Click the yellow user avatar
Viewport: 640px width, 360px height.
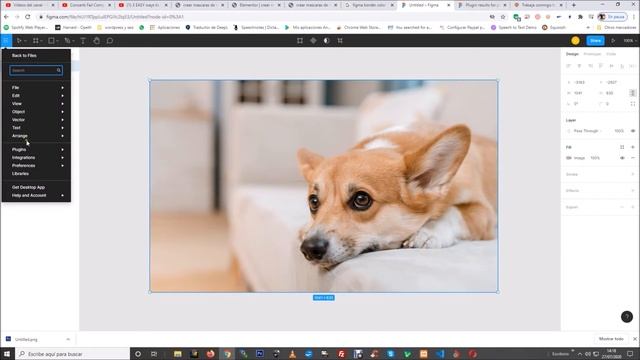click(576, 40)
